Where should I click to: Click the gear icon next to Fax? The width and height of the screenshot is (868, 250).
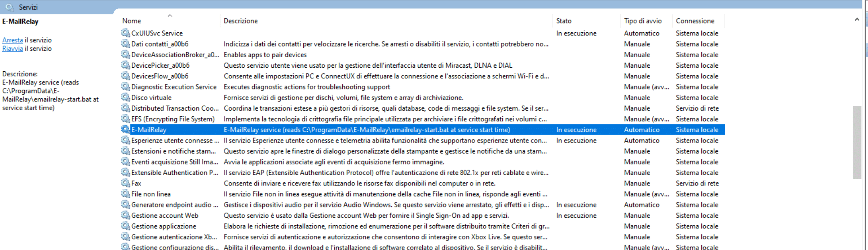point(126,183)
